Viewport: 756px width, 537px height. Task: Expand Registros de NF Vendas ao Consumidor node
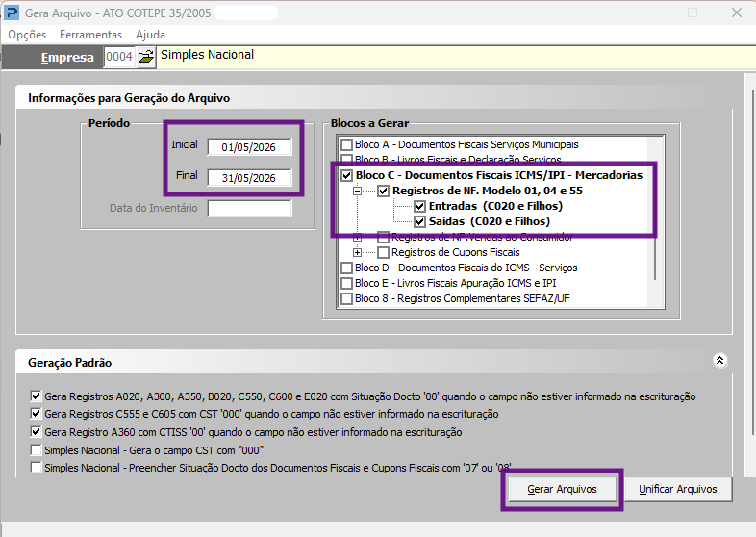(x=357, y=237)
